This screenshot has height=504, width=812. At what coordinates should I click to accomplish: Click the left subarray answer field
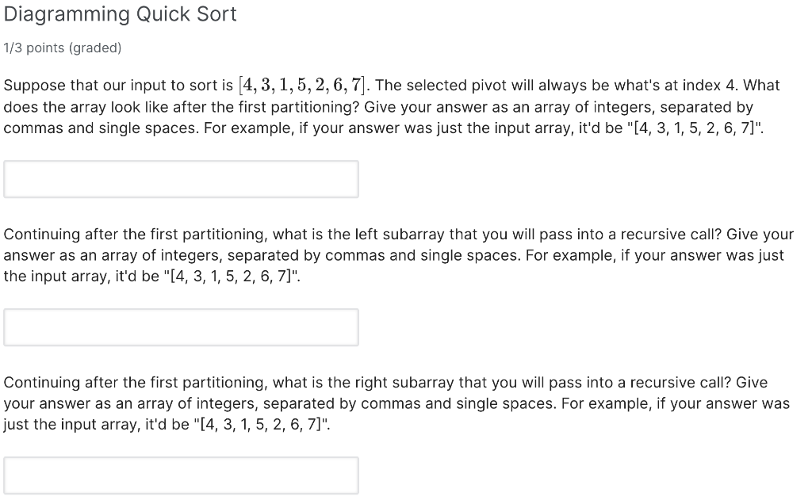181,326
